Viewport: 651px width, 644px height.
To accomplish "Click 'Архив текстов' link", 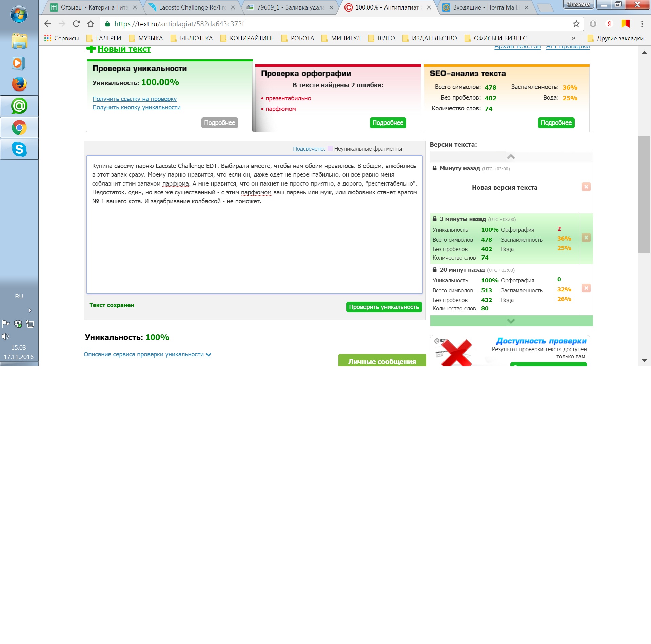I will (x=517, y=47).
